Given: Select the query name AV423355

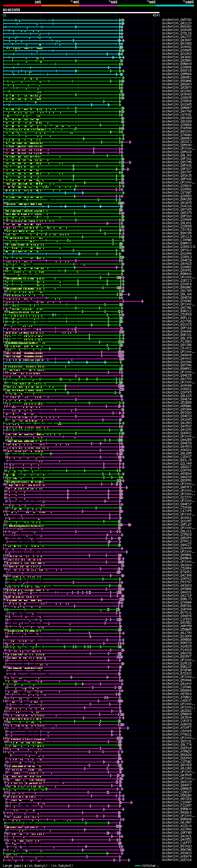Looking at the screenshot, I should point(11,10).
